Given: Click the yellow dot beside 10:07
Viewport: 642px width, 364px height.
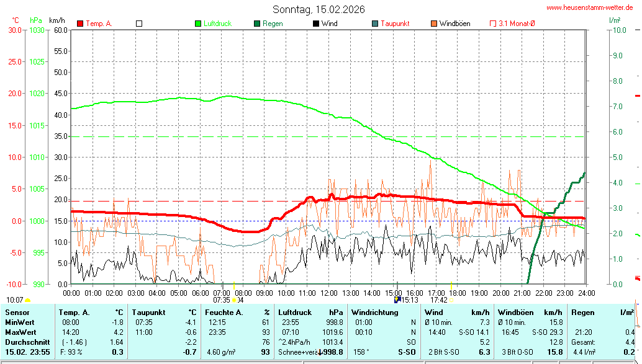Looking at the screenshot, I should point(28,301).
